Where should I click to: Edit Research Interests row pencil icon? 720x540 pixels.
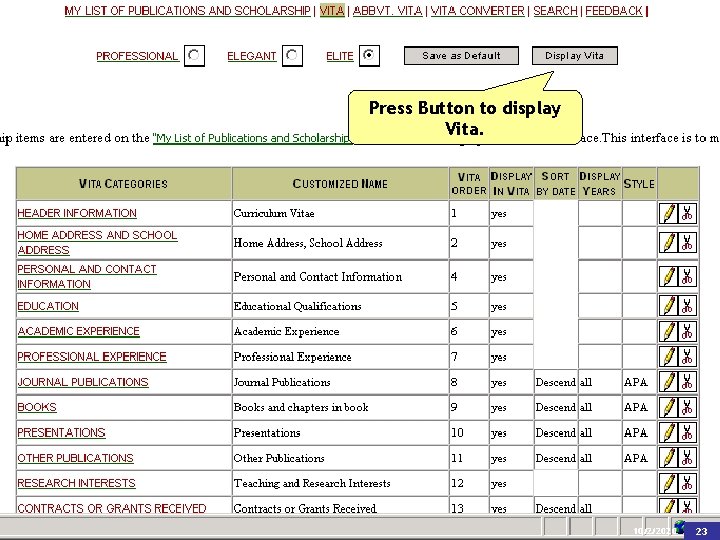[668, 483]
